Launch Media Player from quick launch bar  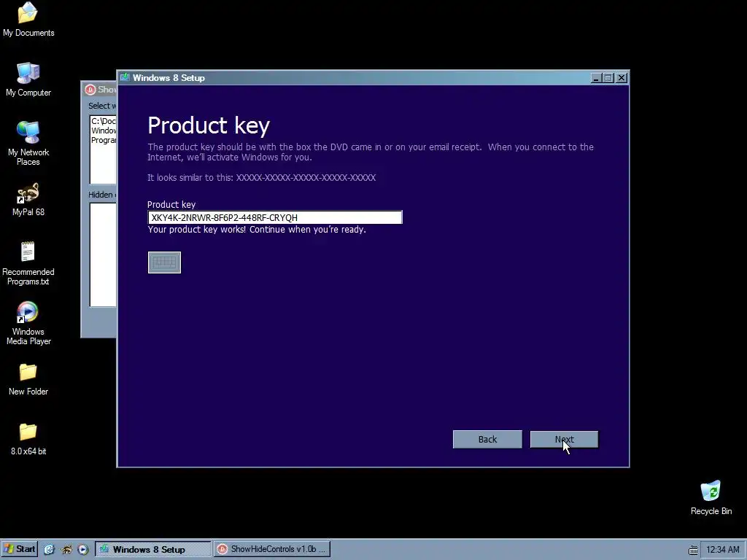[83, 550]
